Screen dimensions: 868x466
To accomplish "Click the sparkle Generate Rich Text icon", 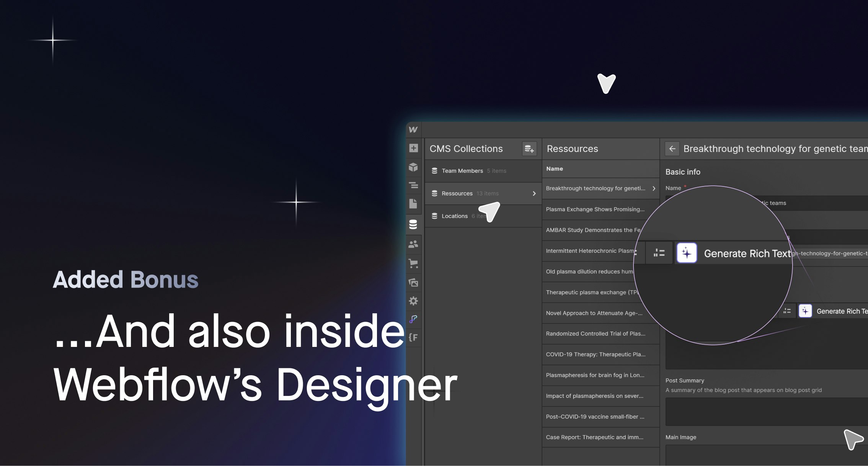I will 687,253.
